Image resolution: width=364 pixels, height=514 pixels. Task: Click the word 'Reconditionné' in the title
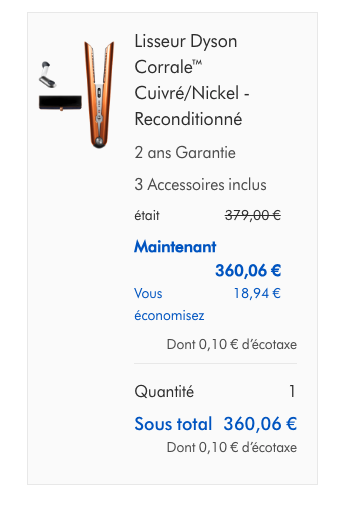point(188,119)
